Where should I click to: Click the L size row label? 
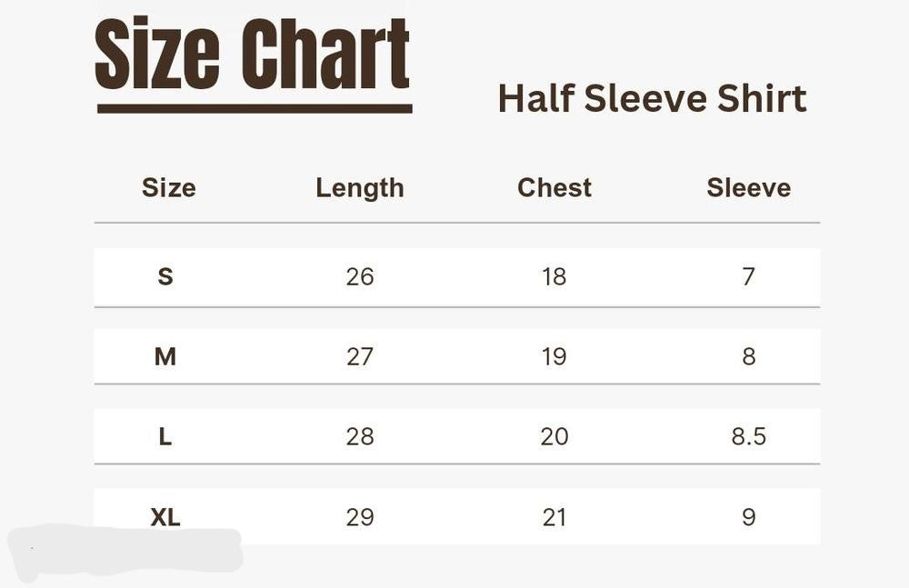(165, 437)
